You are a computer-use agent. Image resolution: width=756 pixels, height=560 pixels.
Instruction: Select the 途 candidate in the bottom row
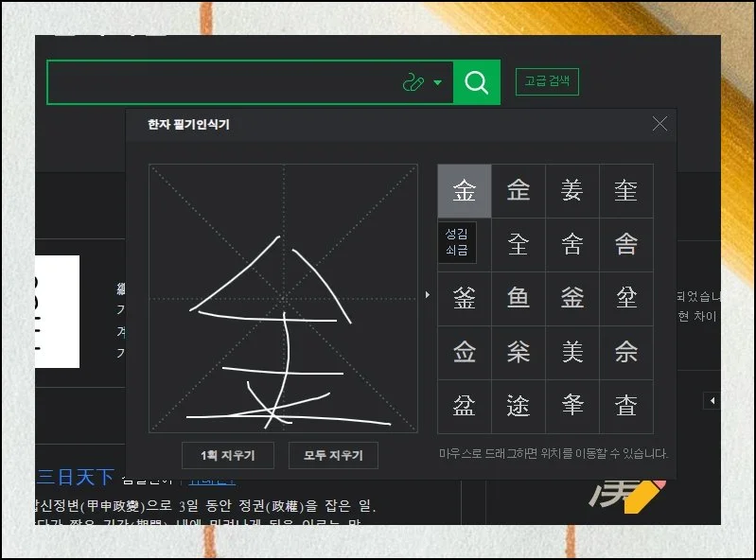518,407
